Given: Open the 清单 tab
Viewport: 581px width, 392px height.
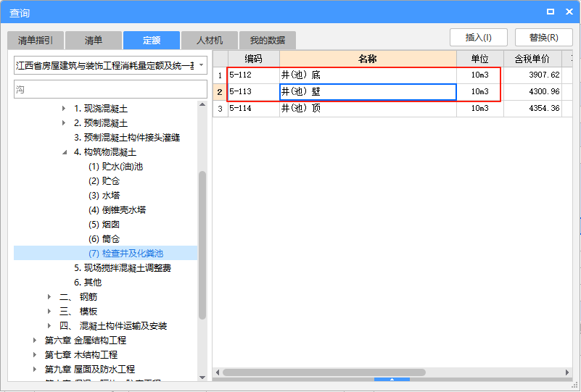Looking at the screenshot, I should (94, 41).
